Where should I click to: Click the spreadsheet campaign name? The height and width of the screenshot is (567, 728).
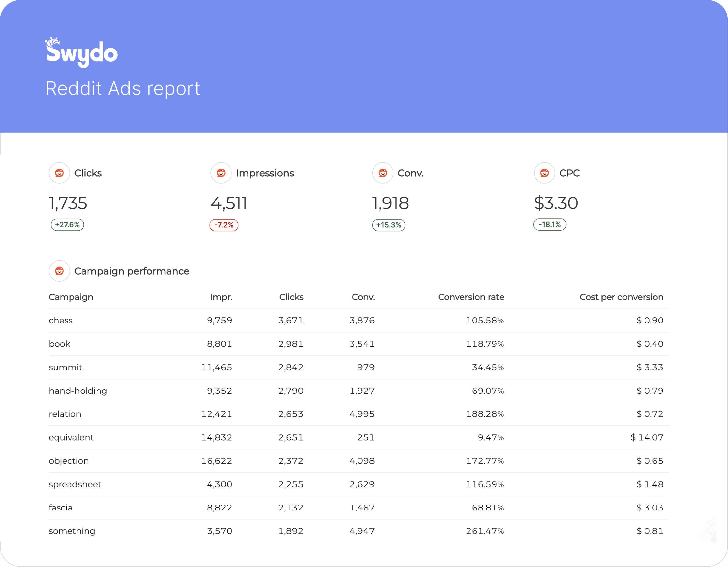pyautogui.click(x=75, y=484)
